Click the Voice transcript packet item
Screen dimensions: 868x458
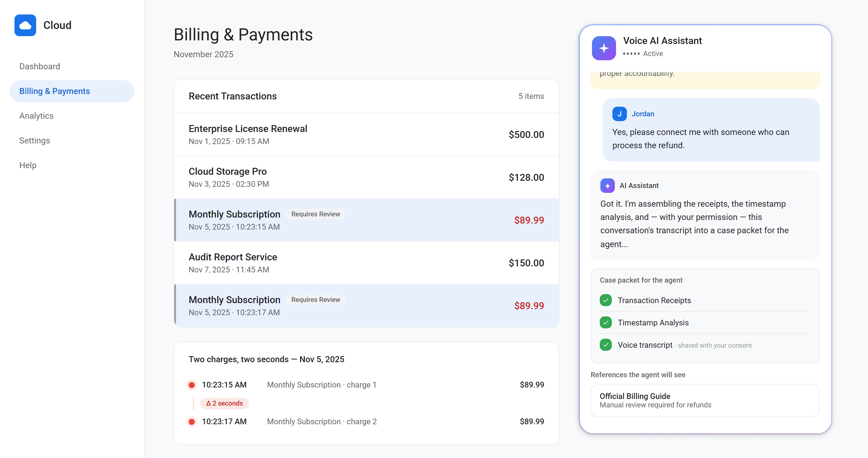pos(705,345)
